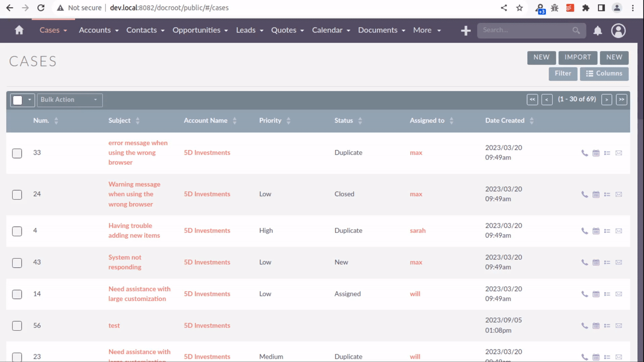
Task: Open the notifications bell
Action: (x=597, y=30)
